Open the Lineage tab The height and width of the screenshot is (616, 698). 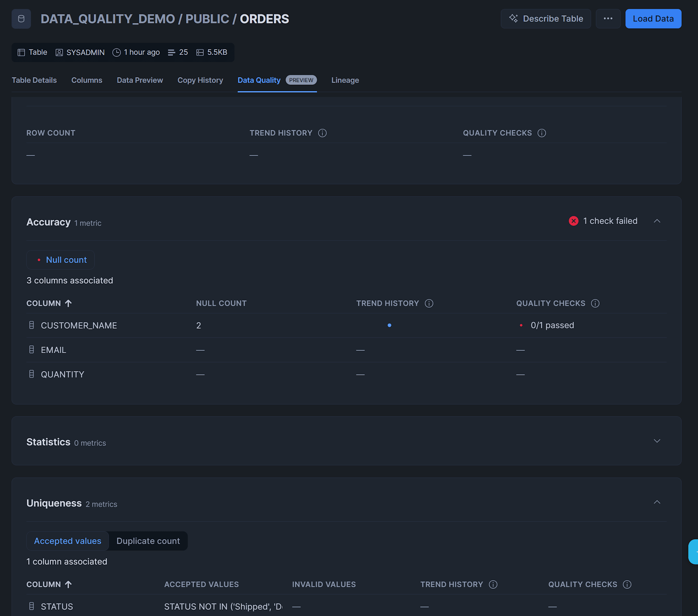345,80
